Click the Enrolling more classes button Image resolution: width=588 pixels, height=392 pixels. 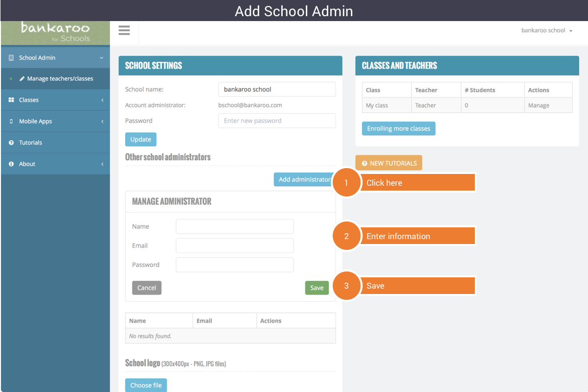(x=398, y=128)
